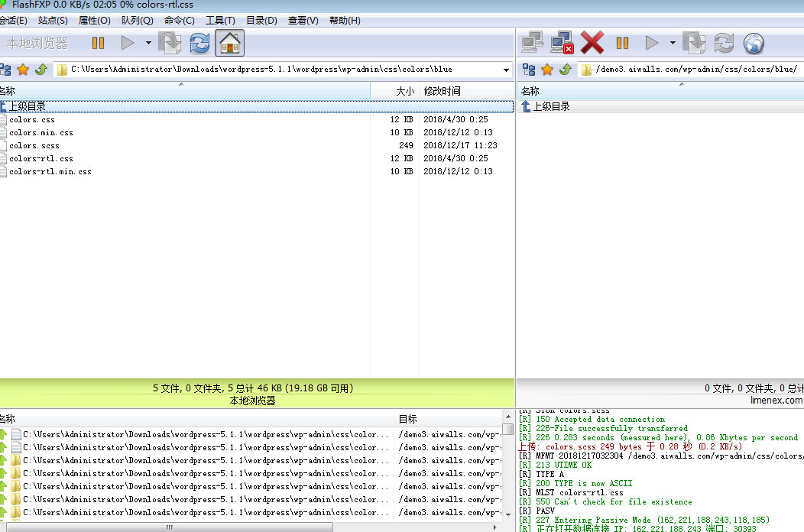Viewport: 804px width, 532px height.
Task: Click the local home browser icon
Action: pos(230,44)
